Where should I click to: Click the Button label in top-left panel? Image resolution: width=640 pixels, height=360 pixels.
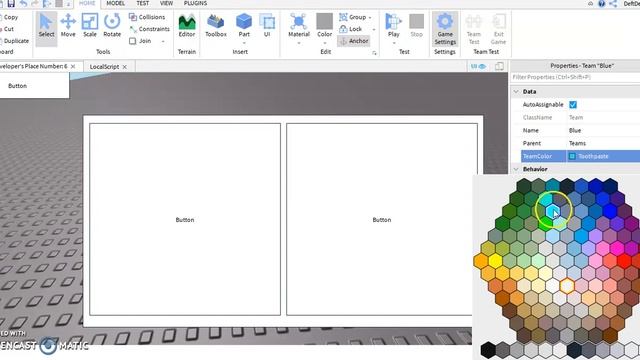[x=18, y=86]
